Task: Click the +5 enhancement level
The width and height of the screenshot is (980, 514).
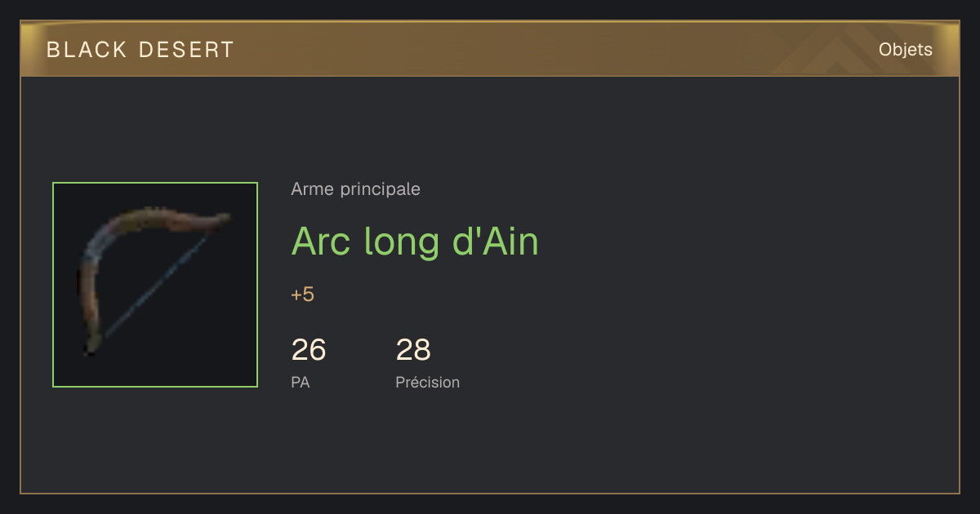Action: click(x=302, y=295)
